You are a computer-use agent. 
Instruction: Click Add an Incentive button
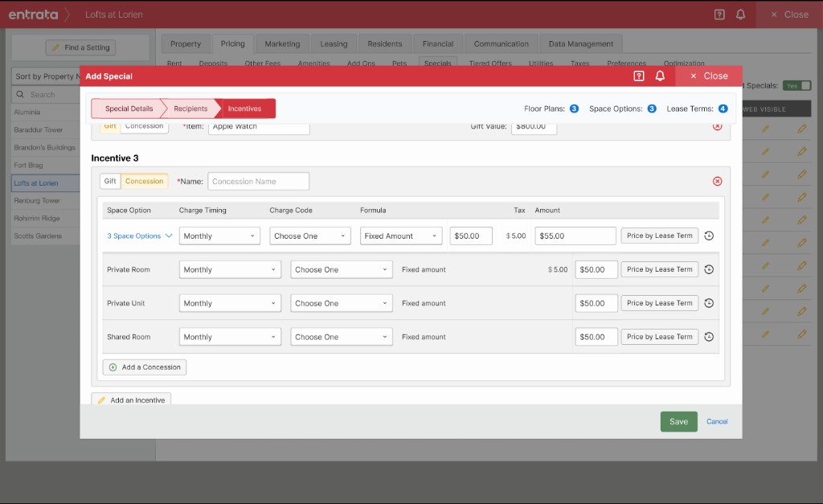131,400
